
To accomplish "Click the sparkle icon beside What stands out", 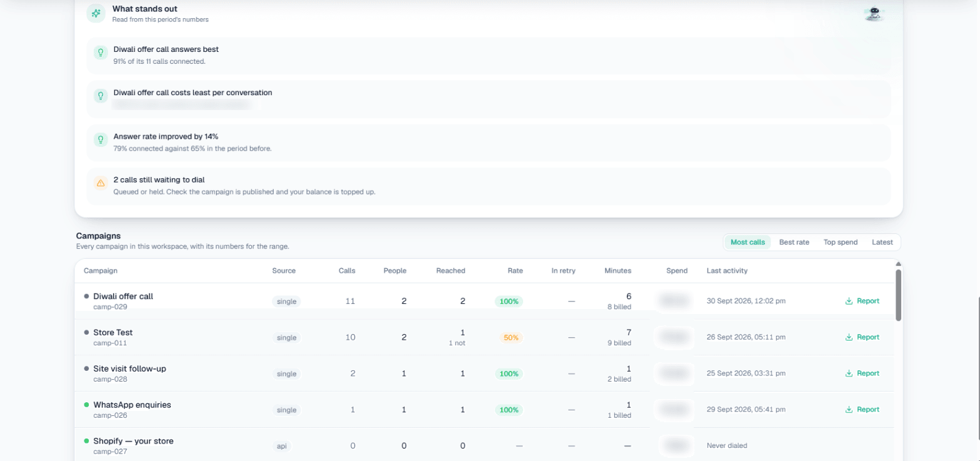I will pos(96,13).
